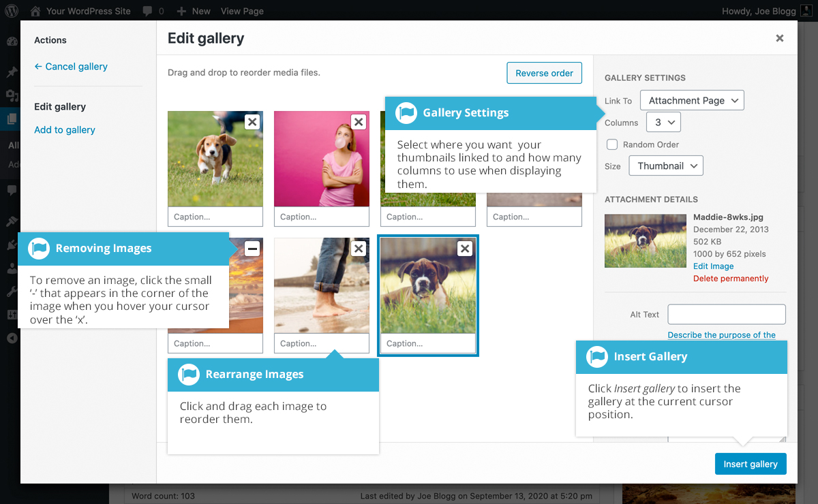The image size is (818, 504).
Task: Click the highlighted Pages icon in the sidebar
Action: (x=10, y=119)
